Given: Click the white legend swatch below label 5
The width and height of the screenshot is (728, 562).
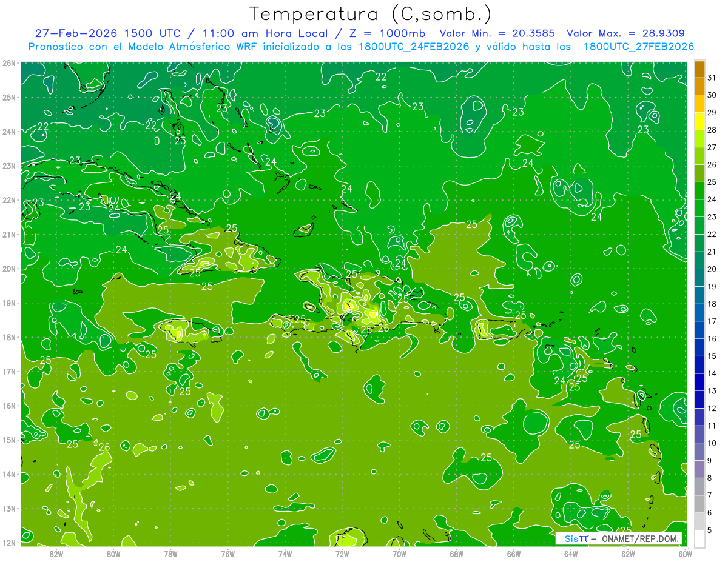Looking at the screenshot, I should (x=699, y=538).
